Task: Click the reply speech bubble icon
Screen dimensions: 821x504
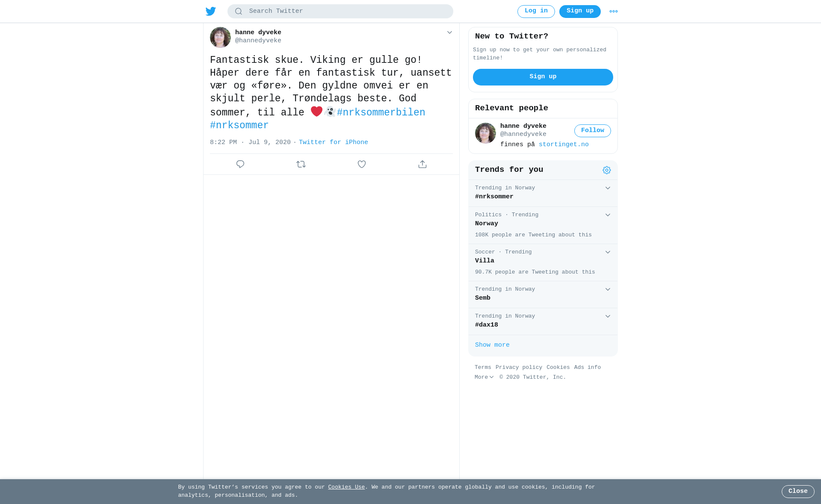Action: point(240,164)
